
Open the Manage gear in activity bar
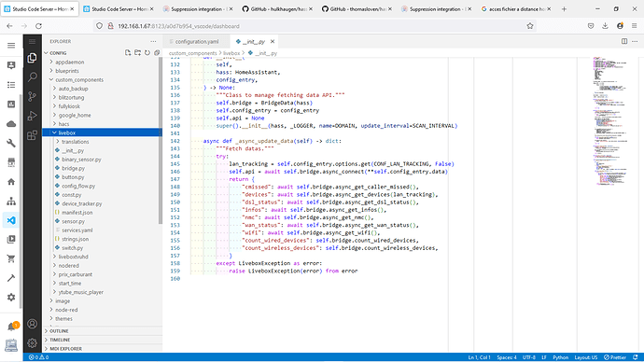click(32, 343)
